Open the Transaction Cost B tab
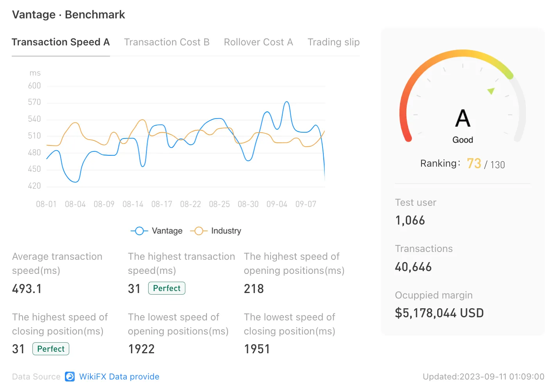The width and height of the screenshot is (560, 392). click(167, 42)
